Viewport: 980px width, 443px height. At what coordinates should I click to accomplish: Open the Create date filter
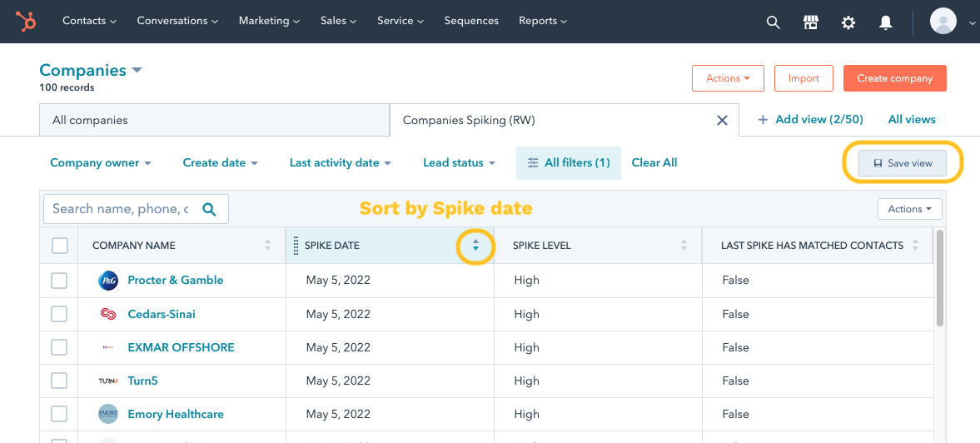[220, 163]
